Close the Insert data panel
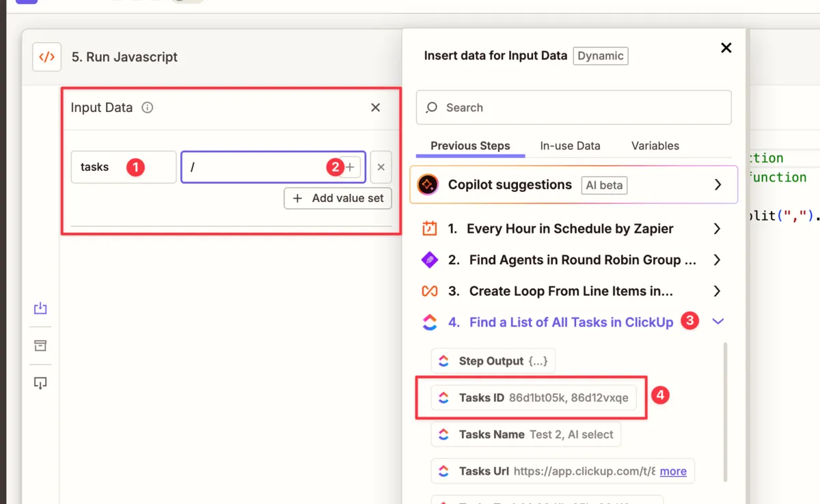 [726, 48]
